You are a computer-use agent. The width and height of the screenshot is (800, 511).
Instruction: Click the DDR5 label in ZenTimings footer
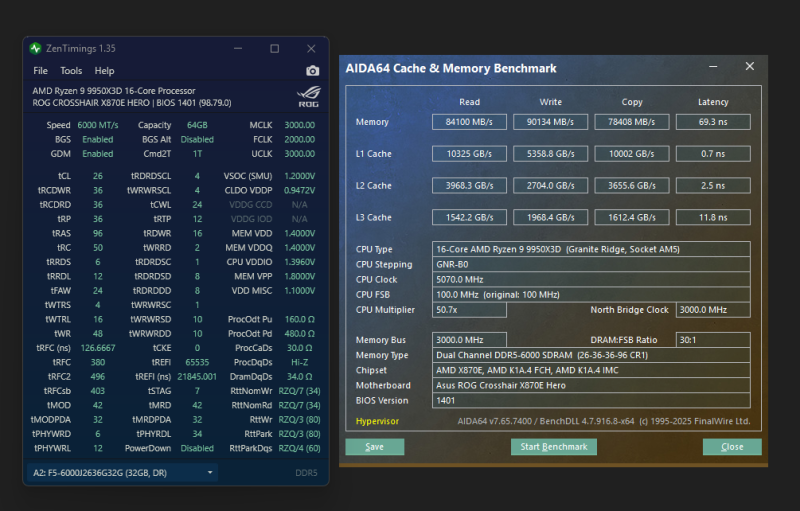[x=306, y=473]
